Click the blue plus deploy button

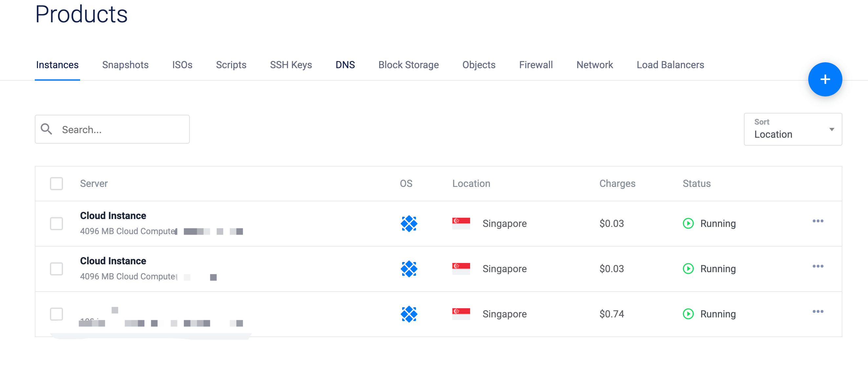825,79
